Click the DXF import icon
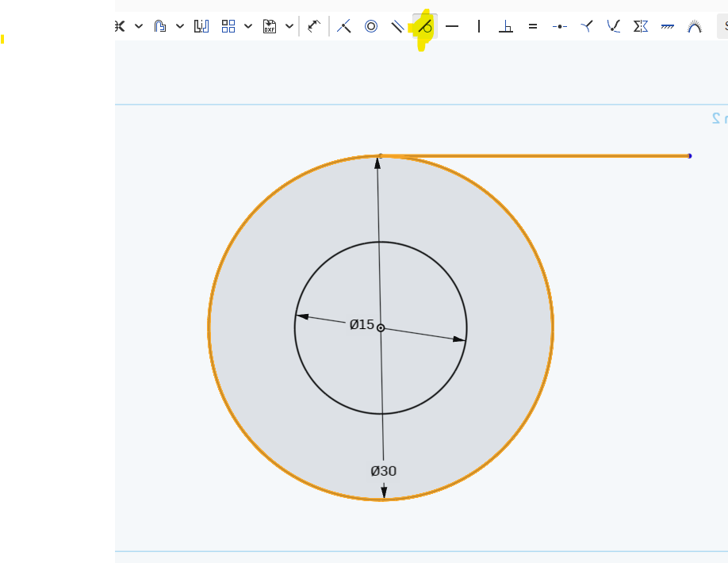 [270, 27]
